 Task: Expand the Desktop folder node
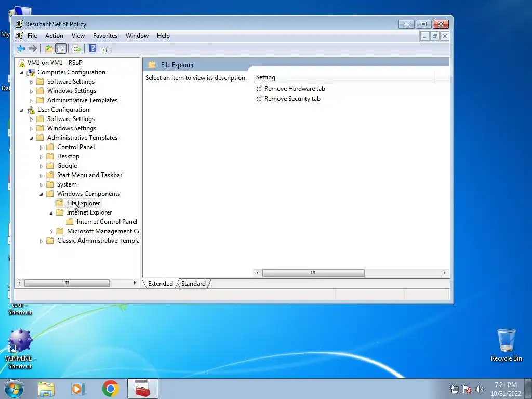click(42, 157)
